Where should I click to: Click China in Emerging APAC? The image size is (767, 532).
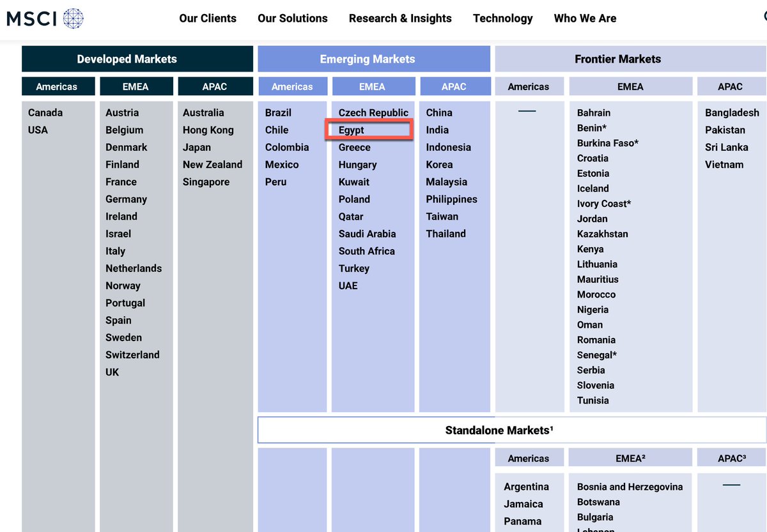point(439,112)
